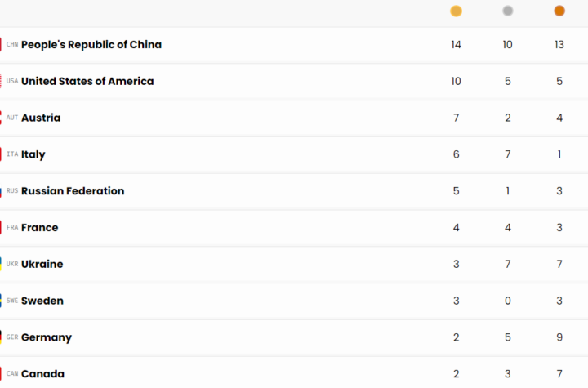The height and width of the screenshot is (388, 588).
Task: Click the Germany flag icon
Action: (x=2, y=337)
